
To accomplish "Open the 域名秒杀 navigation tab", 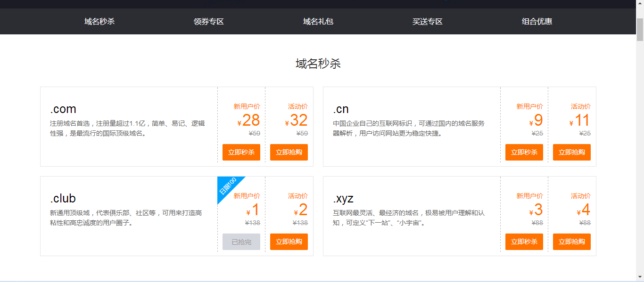I will point(99,21).
